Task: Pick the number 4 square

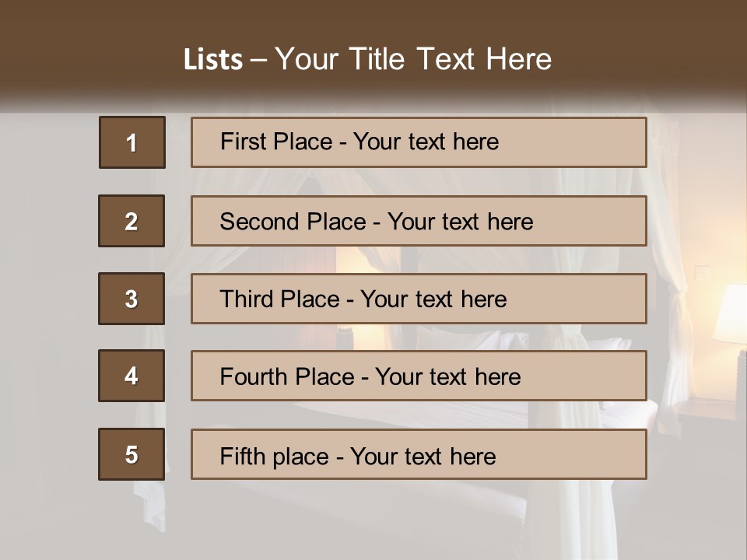Action: [x=132, y=376]
